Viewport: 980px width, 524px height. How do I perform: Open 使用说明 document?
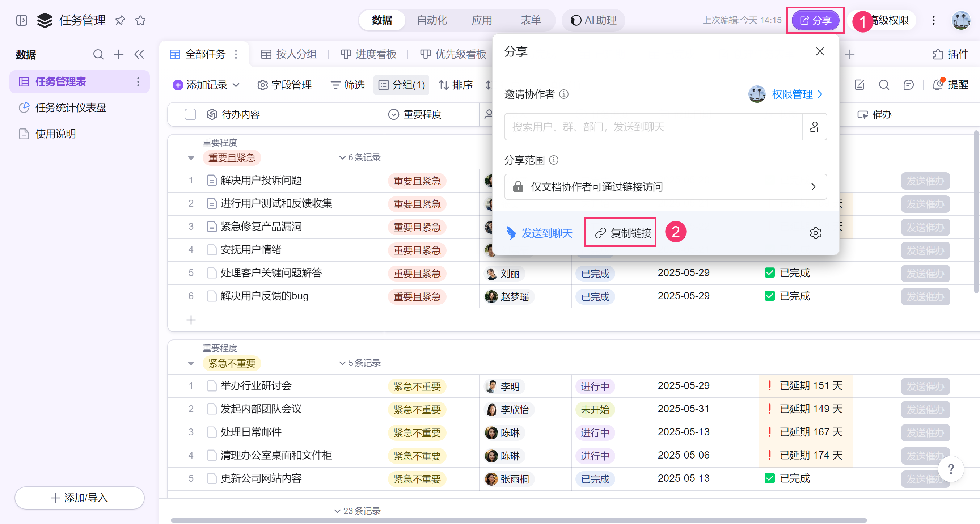coord(55,134)
